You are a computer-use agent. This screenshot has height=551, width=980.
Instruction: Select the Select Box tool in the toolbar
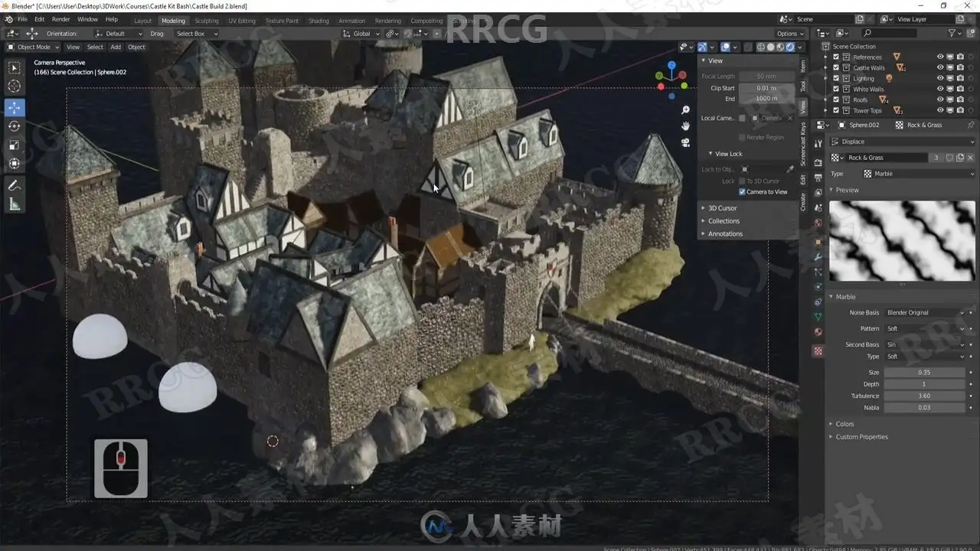click(14, 68)
